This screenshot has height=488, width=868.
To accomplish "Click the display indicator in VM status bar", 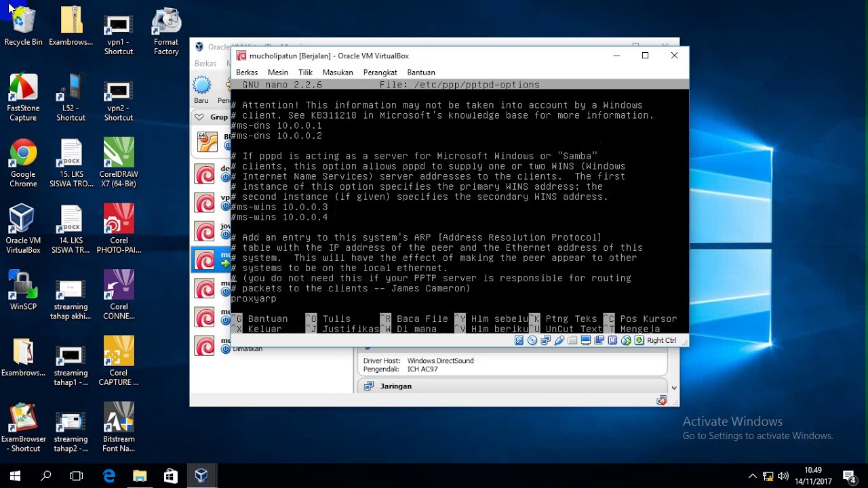I will [x=586, y=340].
